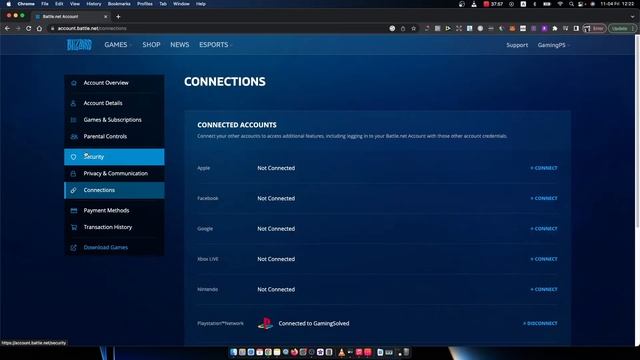The width and height of the screenshot is (640, 360).
Task: Click the date and time in the menu bar
Action: point(617,4)
